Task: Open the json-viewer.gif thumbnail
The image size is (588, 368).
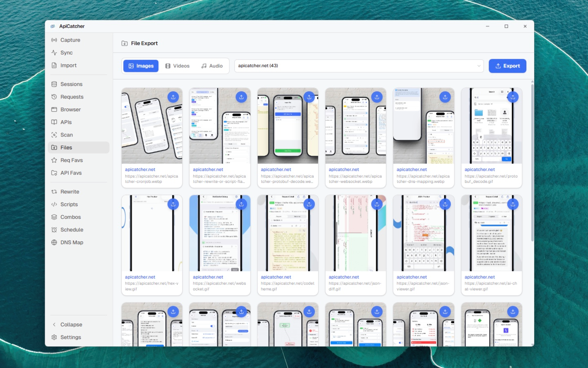Action: [x=423, y=233]
